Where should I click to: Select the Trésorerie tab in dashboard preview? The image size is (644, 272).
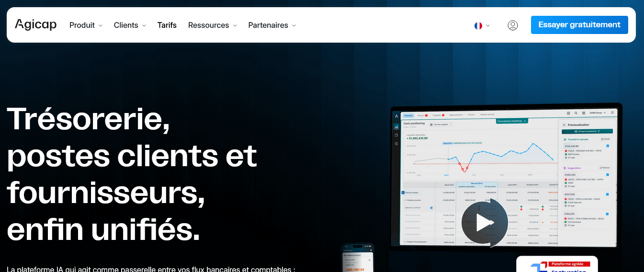(x=408, y=115)
